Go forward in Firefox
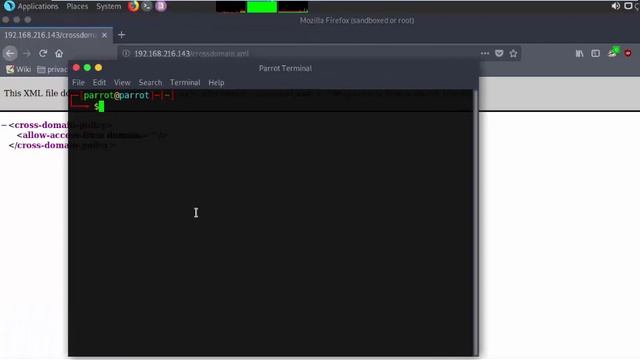 (x=27, y=53)
